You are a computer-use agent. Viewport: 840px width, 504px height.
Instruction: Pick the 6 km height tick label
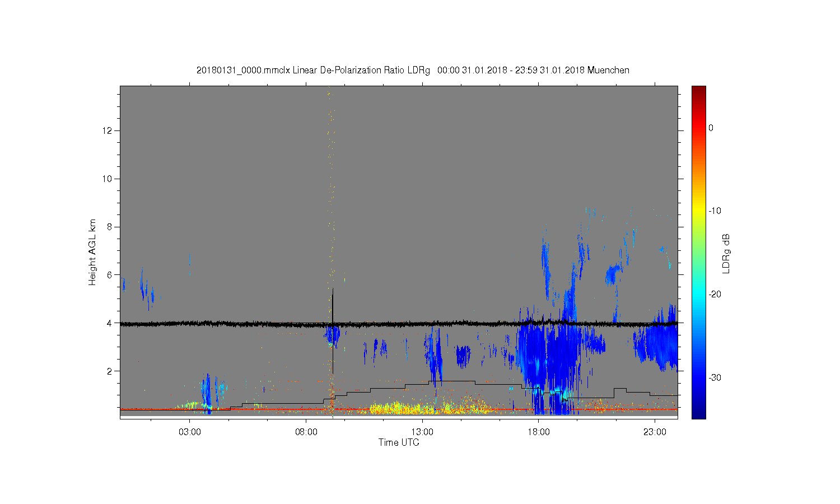(110, 275)
